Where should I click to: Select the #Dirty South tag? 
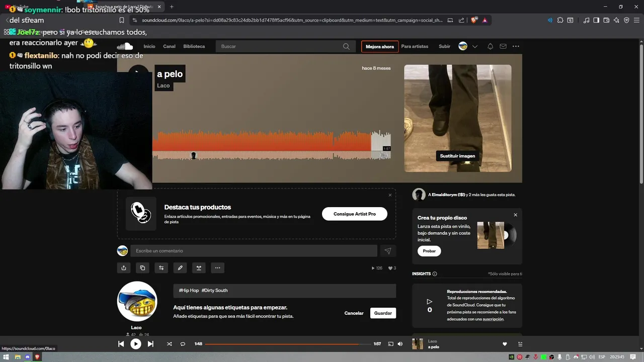coord(214,290)
